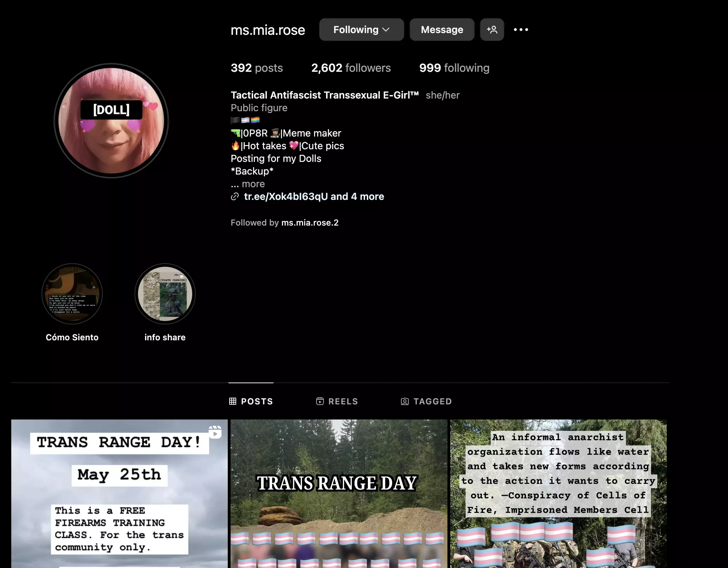Click the 'Posting for my Dolls' bio line

click(276, 158)
